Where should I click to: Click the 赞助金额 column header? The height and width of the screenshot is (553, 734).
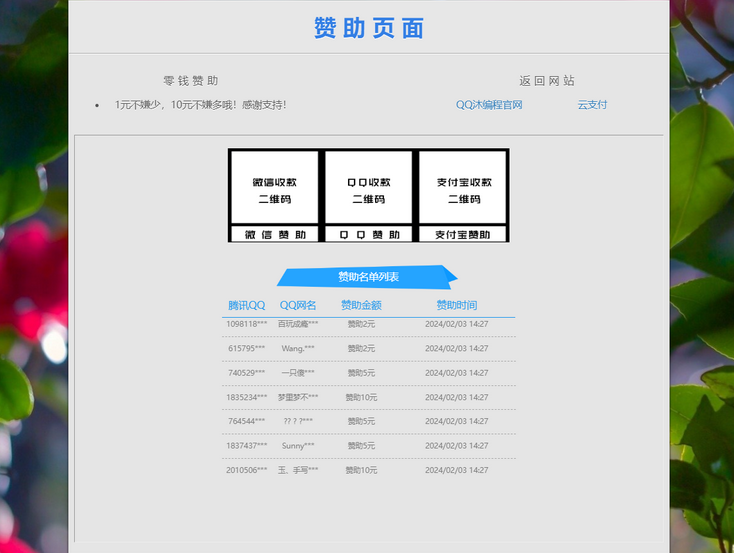tap(361, 305)
